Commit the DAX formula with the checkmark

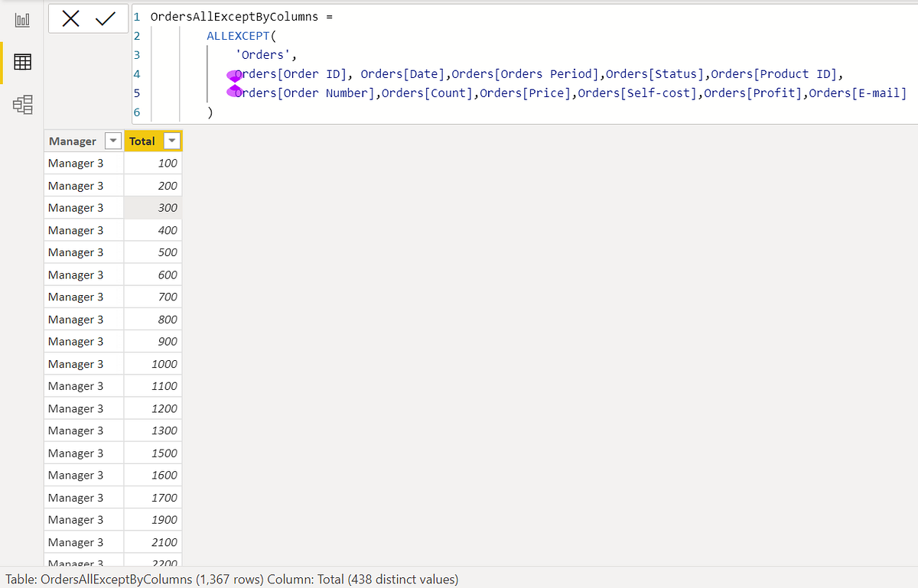click(107, 19)
